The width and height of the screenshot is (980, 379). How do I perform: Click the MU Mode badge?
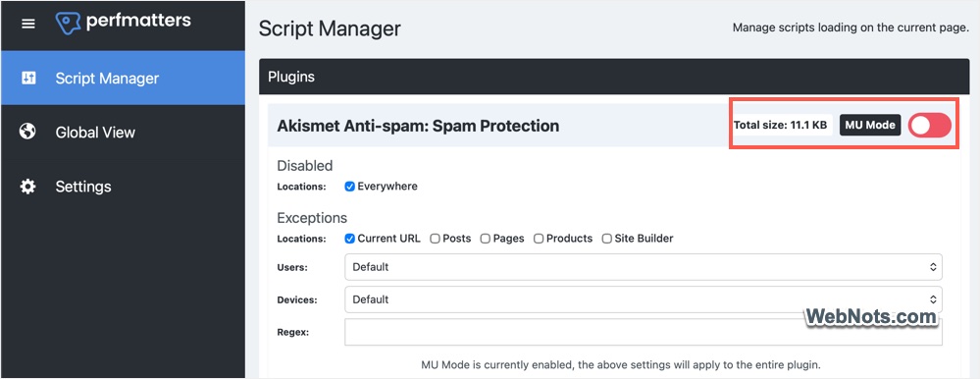coord(870,125)
